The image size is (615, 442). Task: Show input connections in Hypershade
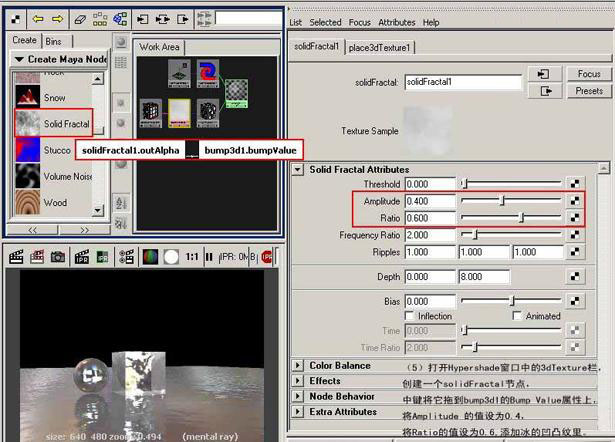pyautogui.click(x=142, y=19)
